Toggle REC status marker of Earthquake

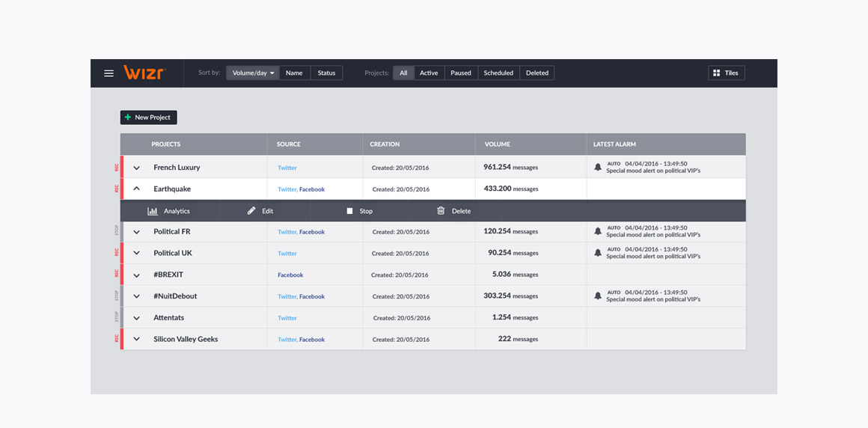tap(117, 189)
